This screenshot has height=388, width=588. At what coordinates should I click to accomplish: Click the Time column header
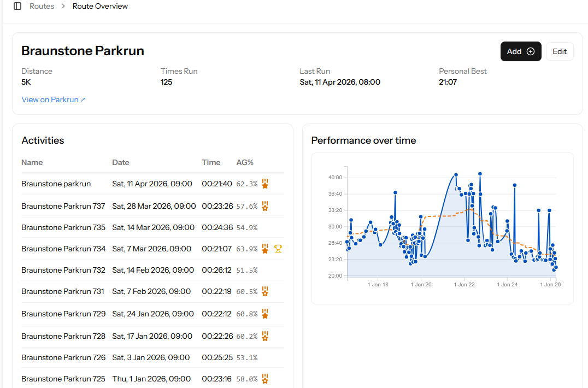tap(211, 162)
